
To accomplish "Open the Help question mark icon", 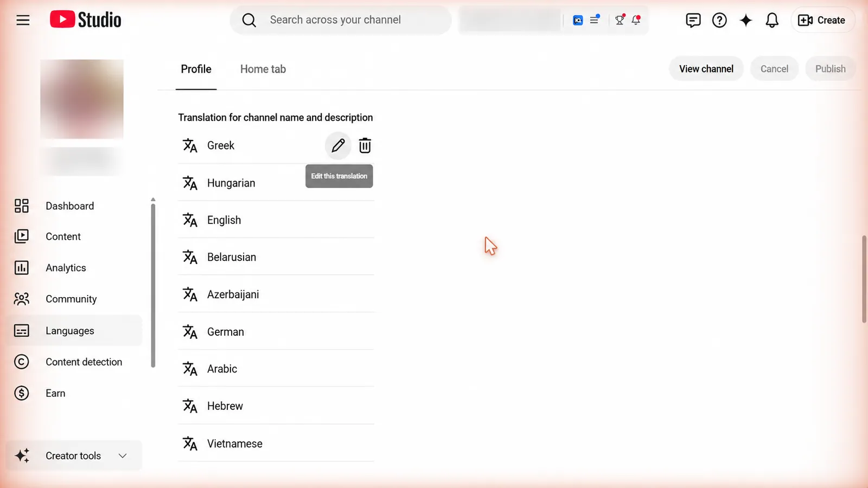I will click(719, 20).
